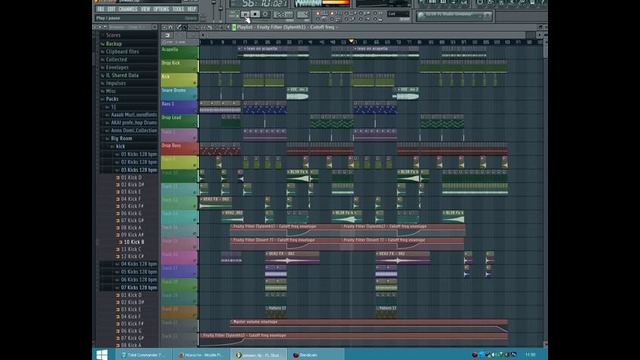Click the Record transport button
Image resolution: width=640 pixels, height=360 pixels.
pos(265,14)
